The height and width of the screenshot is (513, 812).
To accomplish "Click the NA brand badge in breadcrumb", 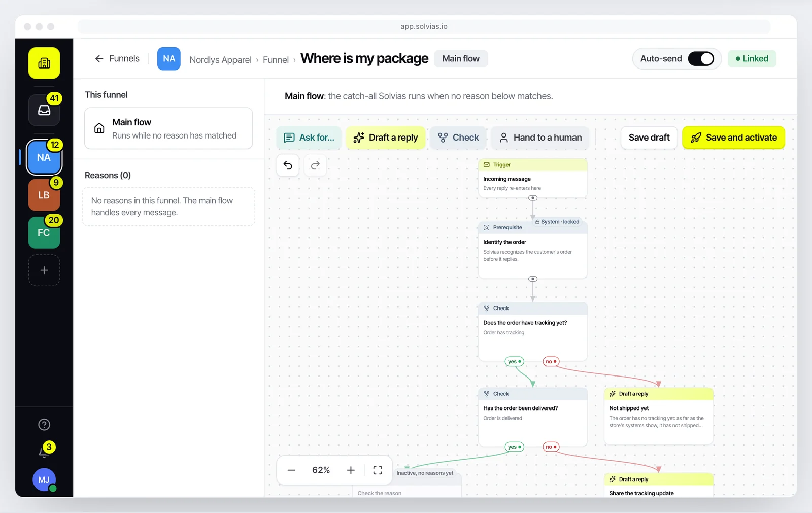I will [x=169, y=59].
